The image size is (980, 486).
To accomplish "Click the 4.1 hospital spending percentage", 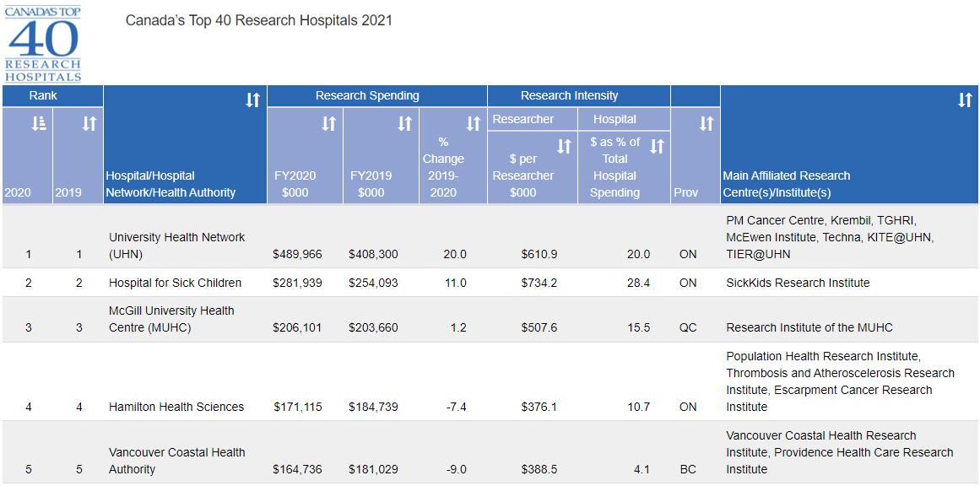I will click(642, 469).
